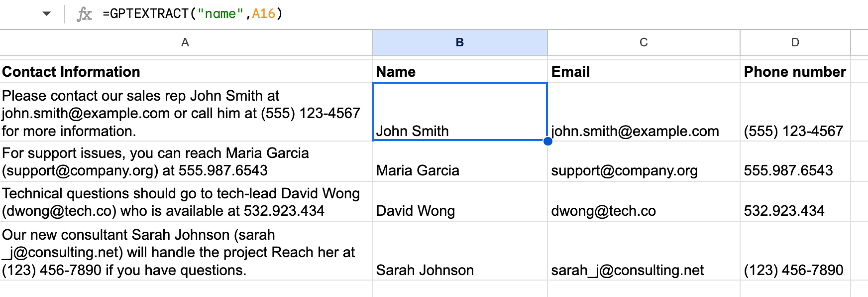
Task: Select the john.smith@example.com email cell
Action: click(644, 113)
